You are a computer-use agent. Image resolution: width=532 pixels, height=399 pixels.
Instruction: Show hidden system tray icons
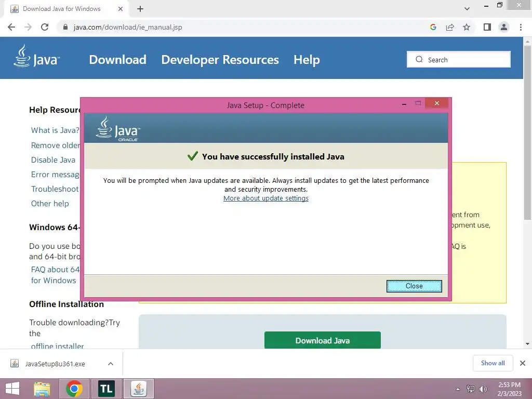(458, 389)
